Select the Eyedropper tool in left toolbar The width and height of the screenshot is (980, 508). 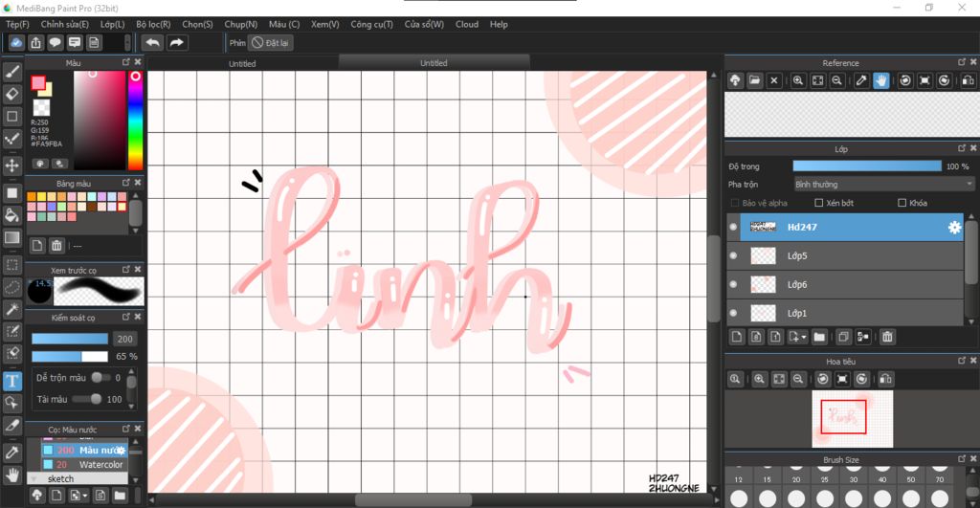pos(11,453)
